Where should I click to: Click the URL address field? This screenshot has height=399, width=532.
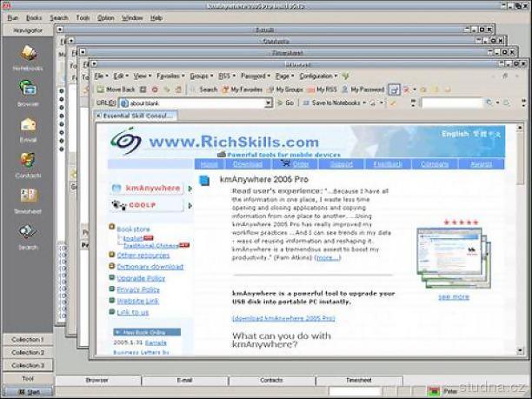(192, 103)
